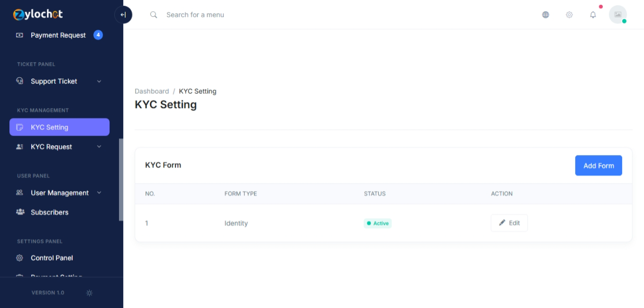Edit the Identity form row

(x=509, y=223)
